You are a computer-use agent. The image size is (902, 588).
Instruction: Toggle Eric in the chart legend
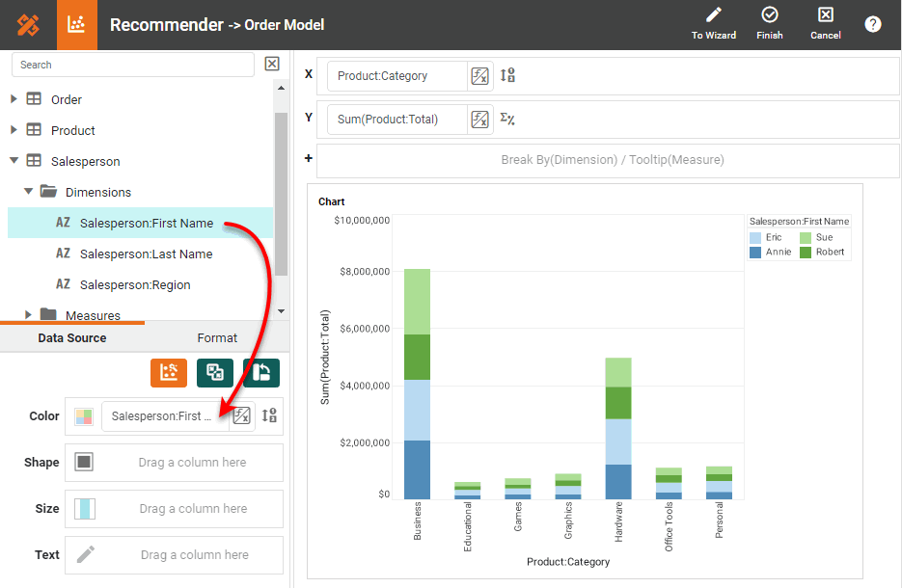click(777, 237)
